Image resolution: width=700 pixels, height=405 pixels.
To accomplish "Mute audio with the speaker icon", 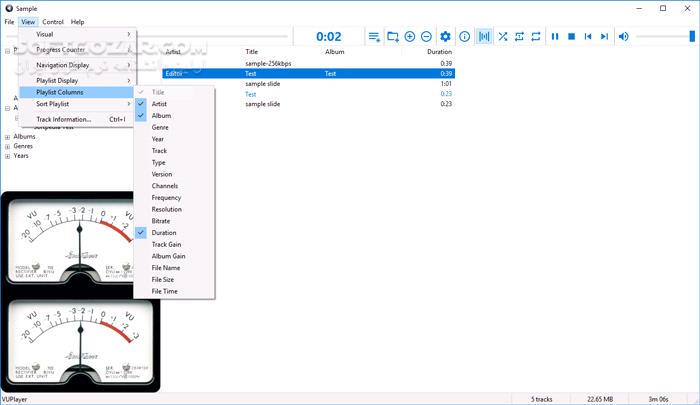I will pyautogui.click(x=623, y=37).
